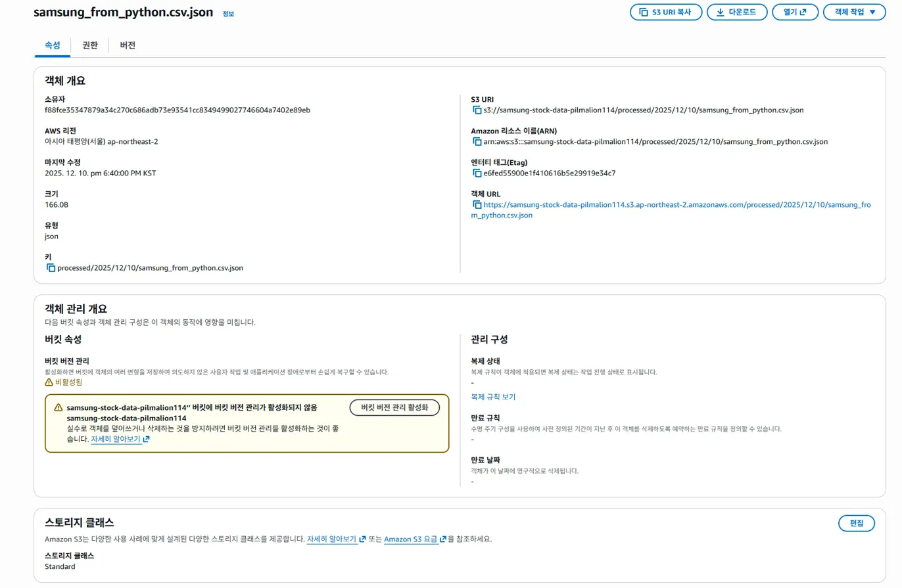
Task: Select the owner ID text f88fce35…
Action: (x=178, y=110)
